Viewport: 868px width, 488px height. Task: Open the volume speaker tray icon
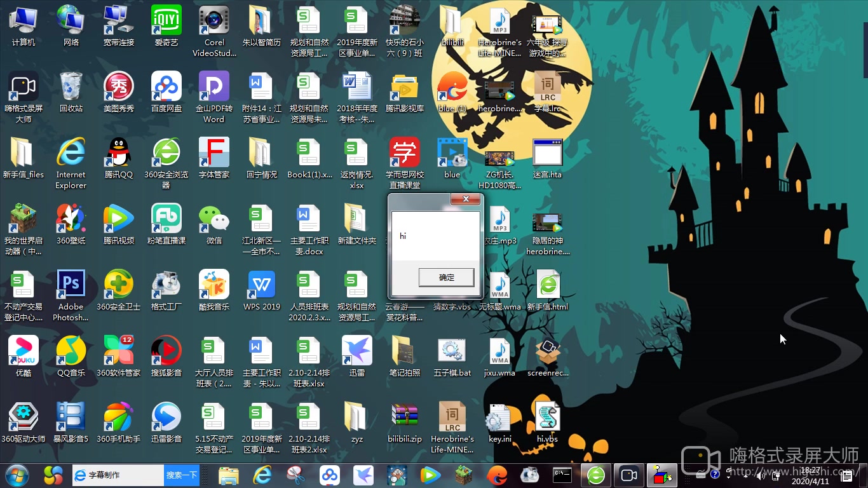pyautogui.click(x=761, y=475)
